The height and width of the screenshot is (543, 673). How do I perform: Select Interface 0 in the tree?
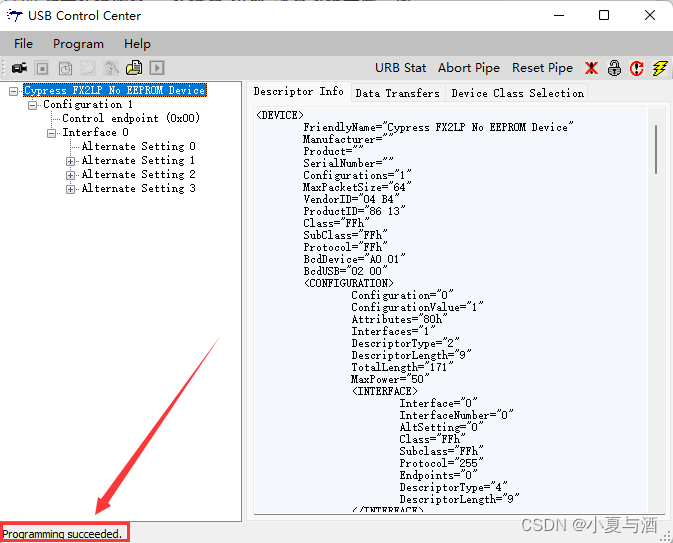95,132
